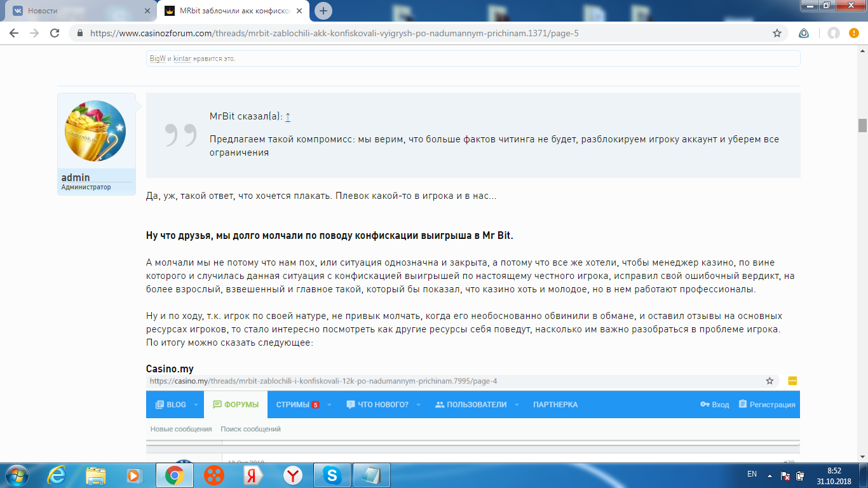Click bold heading about Mr Bit confiscation

coord(329,236)
